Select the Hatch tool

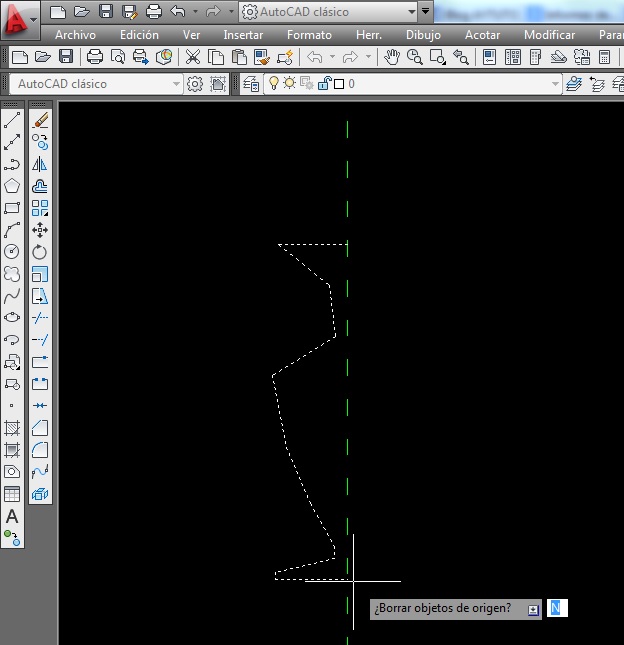(x=12, y=428)
